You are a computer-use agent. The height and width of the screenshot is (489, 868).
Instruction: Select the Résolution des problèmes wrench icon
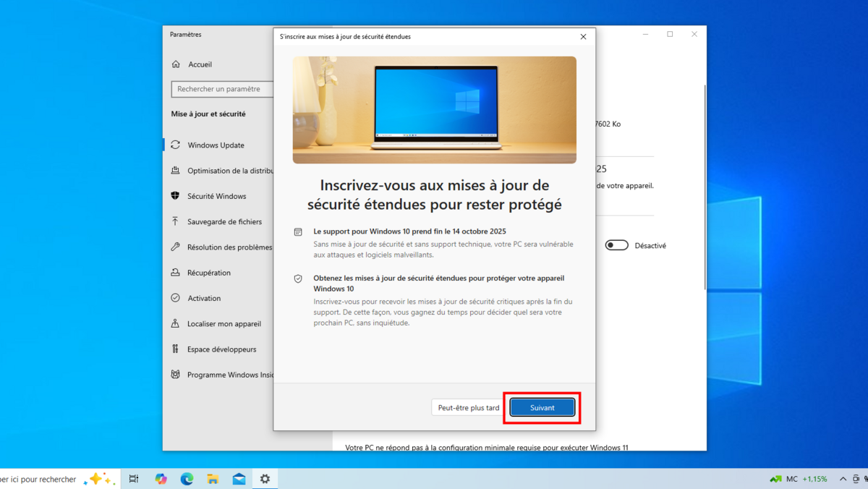[175, 247]
